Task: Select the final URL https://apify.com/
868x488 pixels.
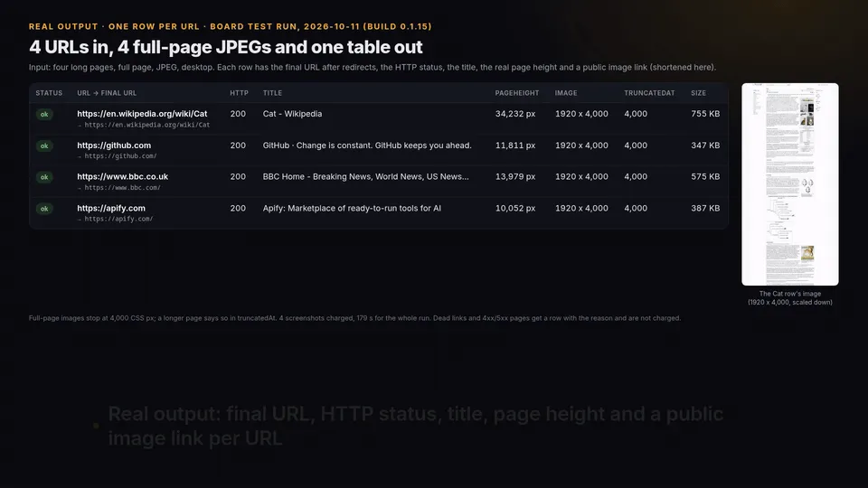Action: (118, 219)
